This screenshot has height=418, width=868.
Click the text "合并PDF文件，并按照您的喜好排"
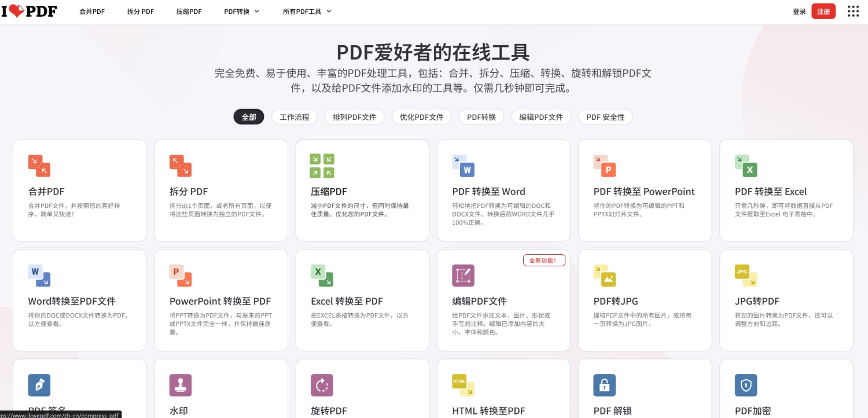coord(74,206)
